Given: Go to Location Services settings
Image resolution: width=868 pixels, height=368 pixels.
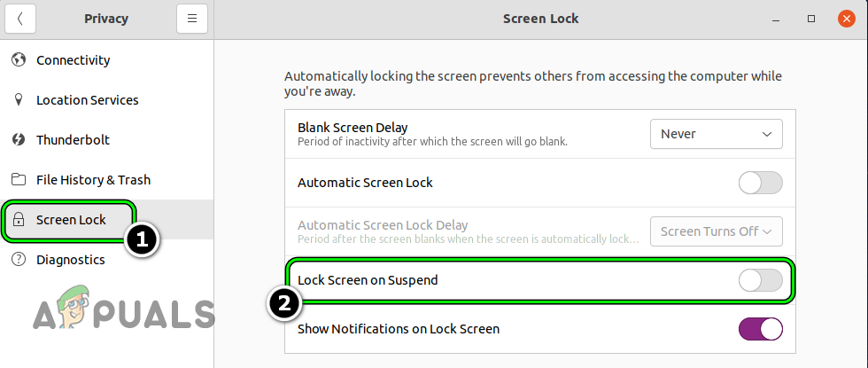Looking at the screenshot, I should point(87,100).
